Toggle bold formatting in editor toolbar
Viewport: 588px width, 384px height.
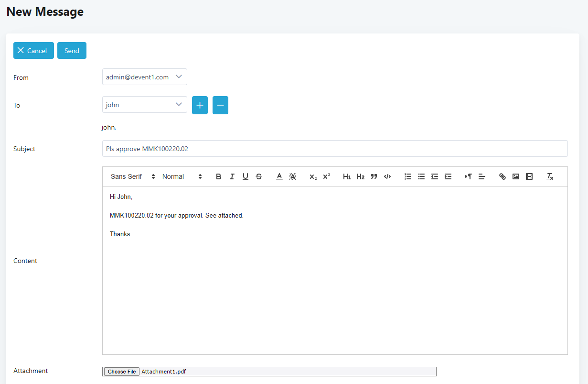coord(219,176)
